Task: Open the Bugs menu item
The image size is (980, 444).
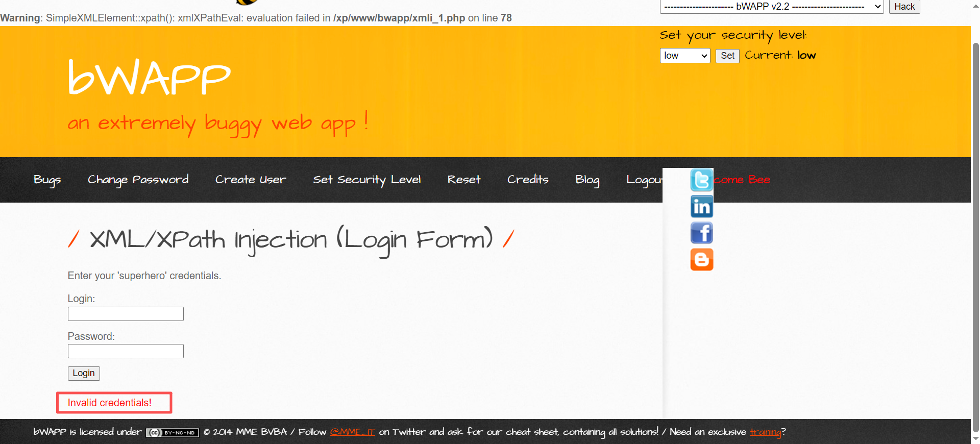Action: click(x=47, y=180)
